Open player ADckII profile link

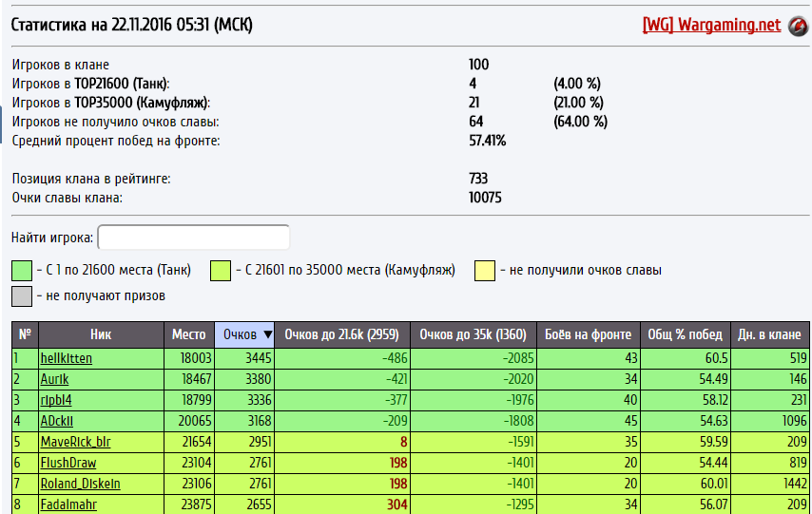tap(56, 421)
